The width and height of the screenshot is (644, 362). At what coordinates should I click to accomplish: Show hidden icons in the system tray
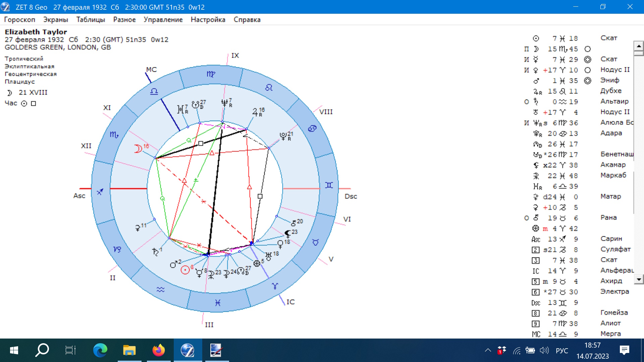coord(488,351)
